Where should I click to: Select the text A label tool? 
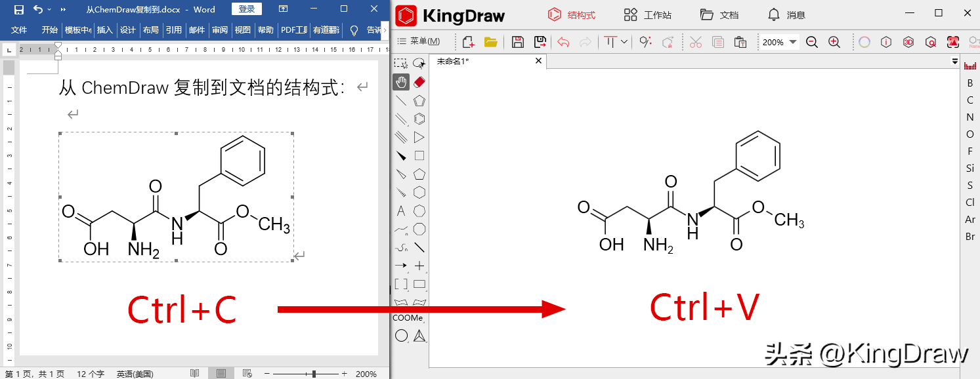click(400, 210)
